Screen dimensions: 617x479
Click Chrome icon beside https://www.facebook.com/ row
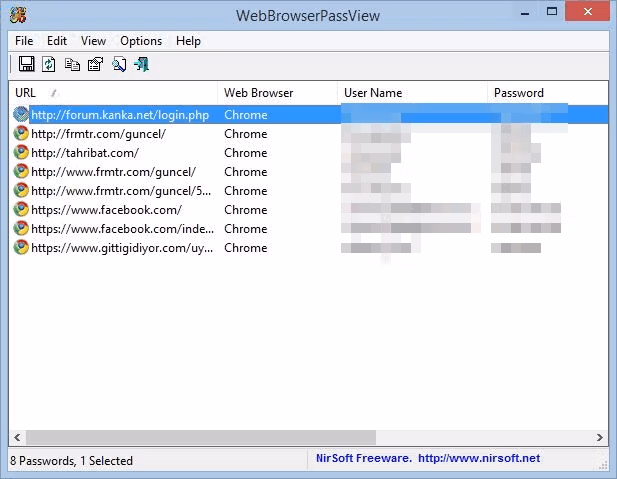(x=21, y=209)
